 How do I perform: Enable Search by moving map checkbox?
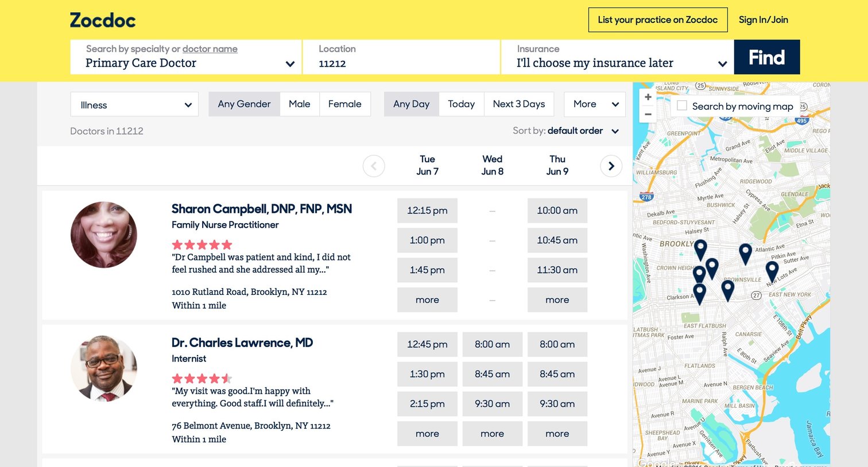pyautogui.click(x=682, y=106)
